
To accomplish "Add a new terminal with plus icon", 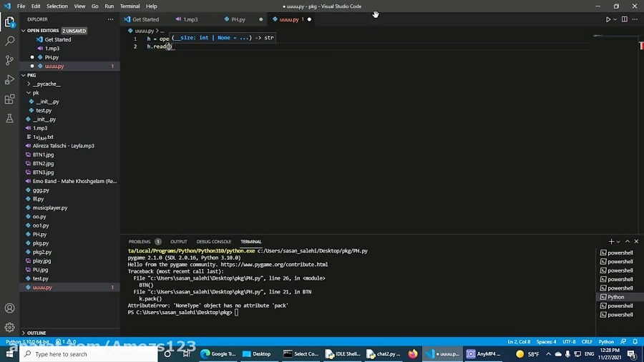I will [x=611, y=242].
